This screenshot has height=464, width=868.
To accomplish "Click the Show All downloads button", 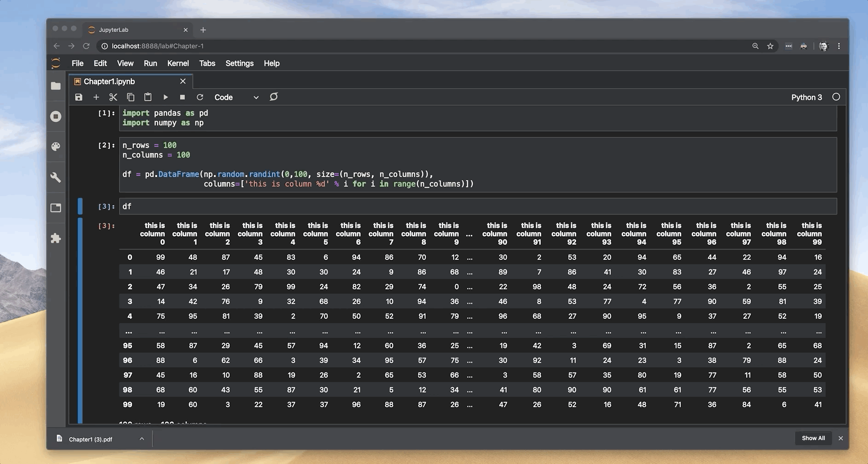I will [813, 438].
